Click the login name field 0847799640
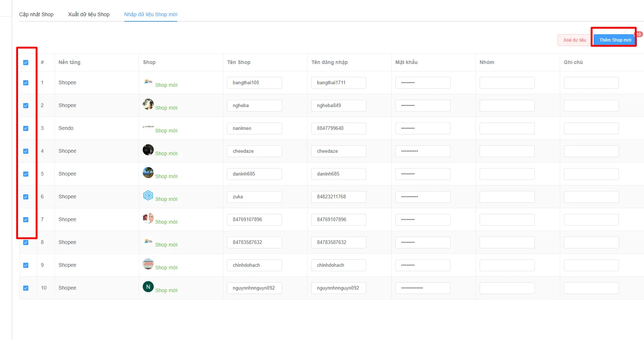 click(x=339, y=128)
